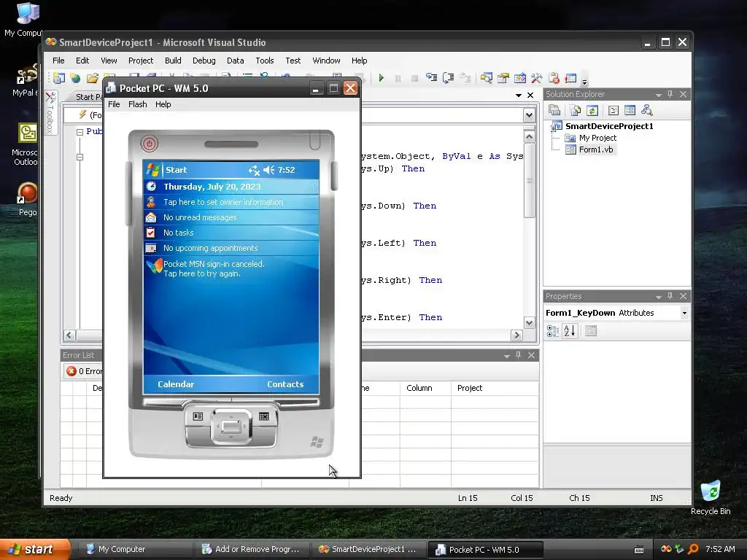747x560 pixels.
Task: Tap Pocket MSN sign-in canceled entry
Action: (231, 268)
